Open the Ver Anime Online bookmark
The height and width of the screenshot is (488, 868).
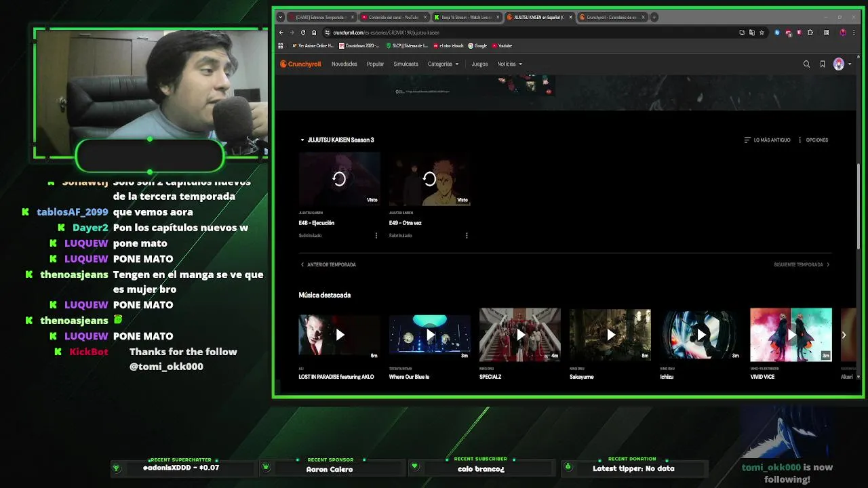tap(313, 45)
